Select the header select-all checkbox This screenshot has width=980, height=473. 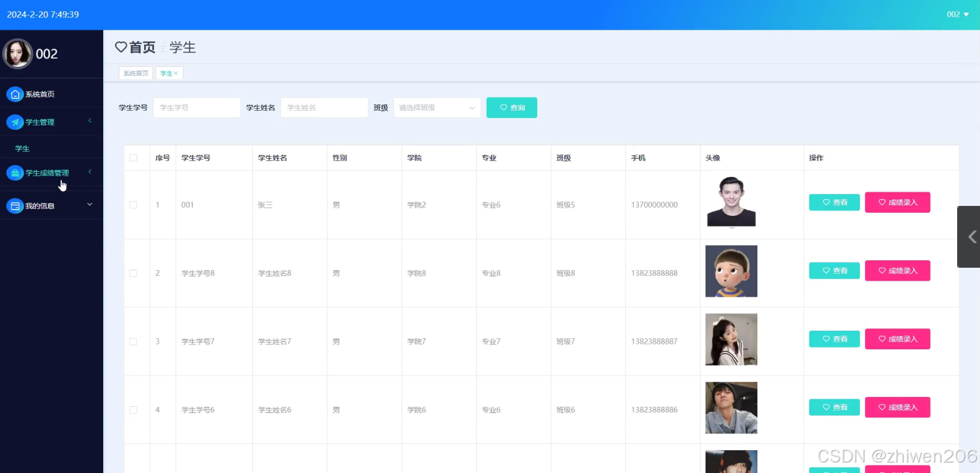coord(133,158)
